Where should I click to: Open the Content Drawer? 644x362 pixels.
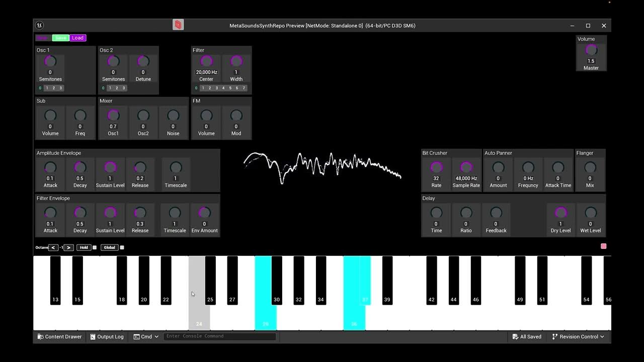click(59, 336)
